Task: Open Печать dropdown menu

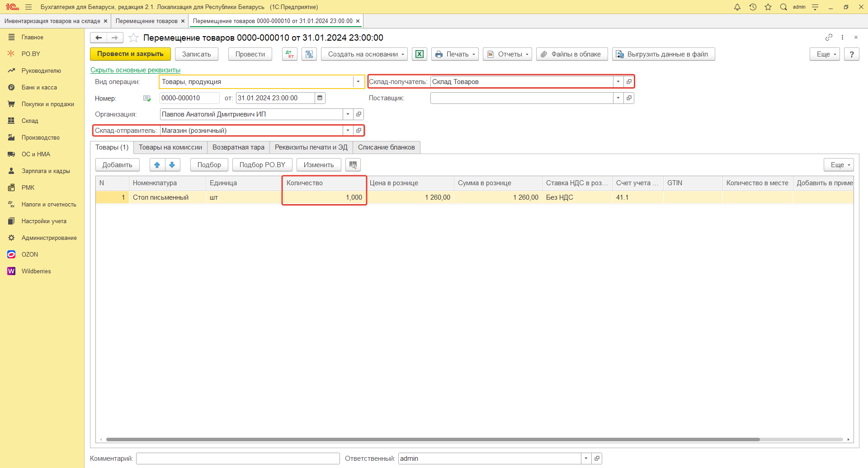Action: point(455,54)
